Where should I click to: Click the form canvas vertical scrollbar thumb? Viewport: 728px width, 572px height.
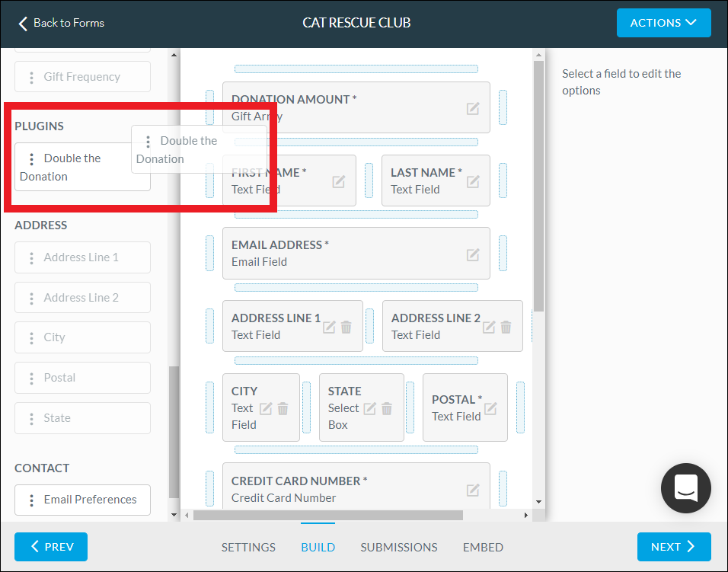[538, 186]
